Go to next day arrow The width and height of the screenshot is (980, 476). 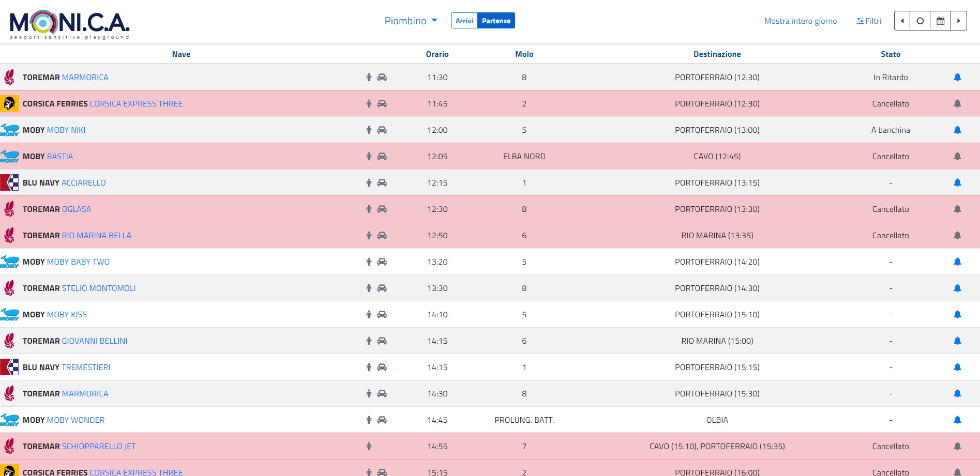(959, 21)
